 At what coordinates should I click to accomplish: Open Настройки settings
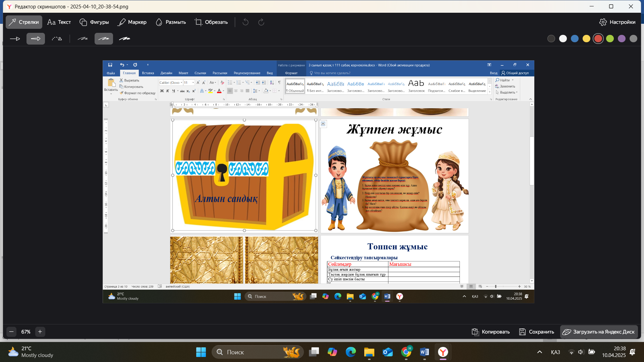tap(617, 22)
